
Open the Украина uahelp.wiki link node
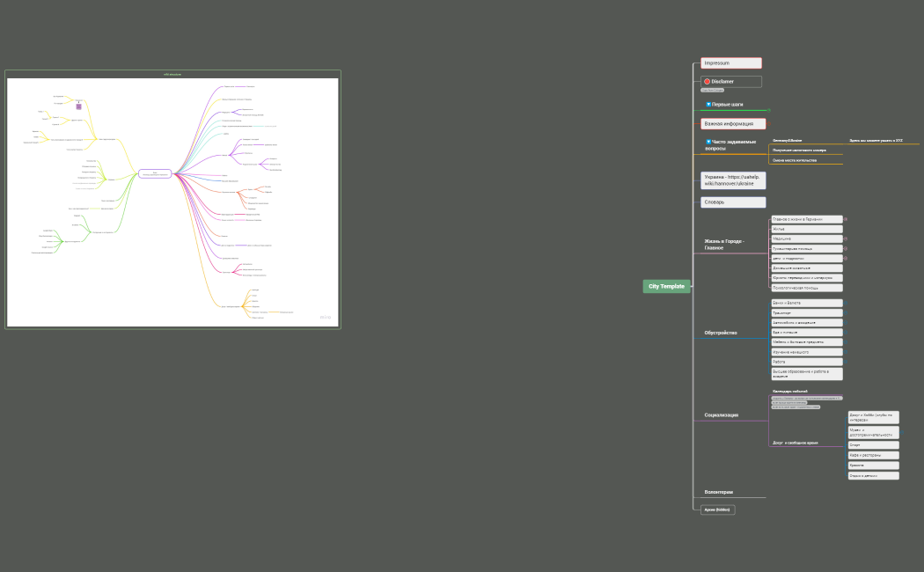pyautogui.click(x=732, y=180)
